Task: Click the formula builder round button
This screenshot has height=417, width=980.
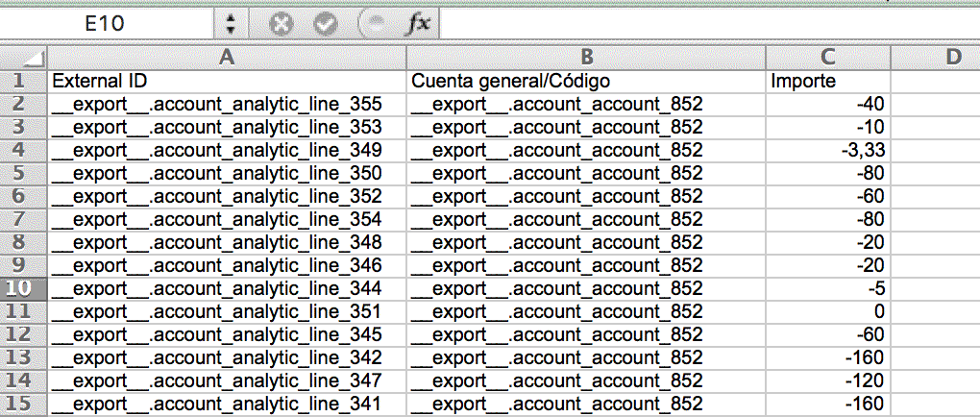Action: (x=374, y=23)
